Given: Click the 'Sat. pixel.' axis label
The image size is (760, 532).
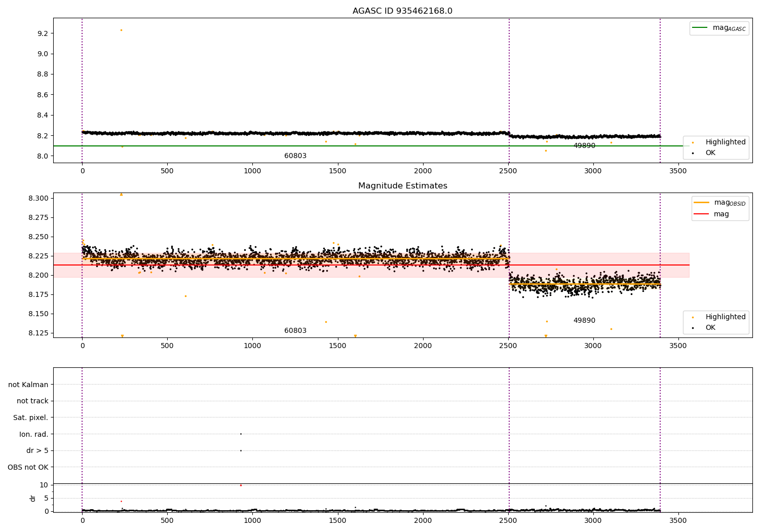Looking at the screenshot, I should click(31, 417).
